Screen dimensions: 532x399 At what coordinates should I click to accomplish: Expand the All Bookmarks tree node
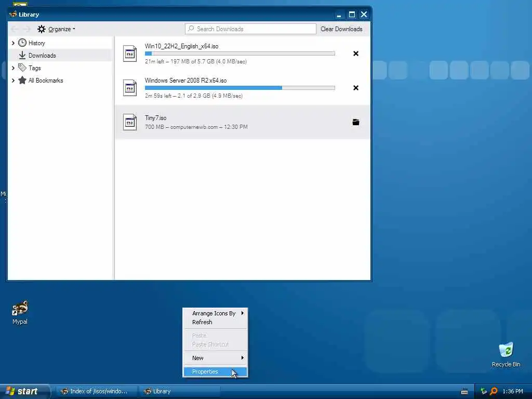click(13, 81)
